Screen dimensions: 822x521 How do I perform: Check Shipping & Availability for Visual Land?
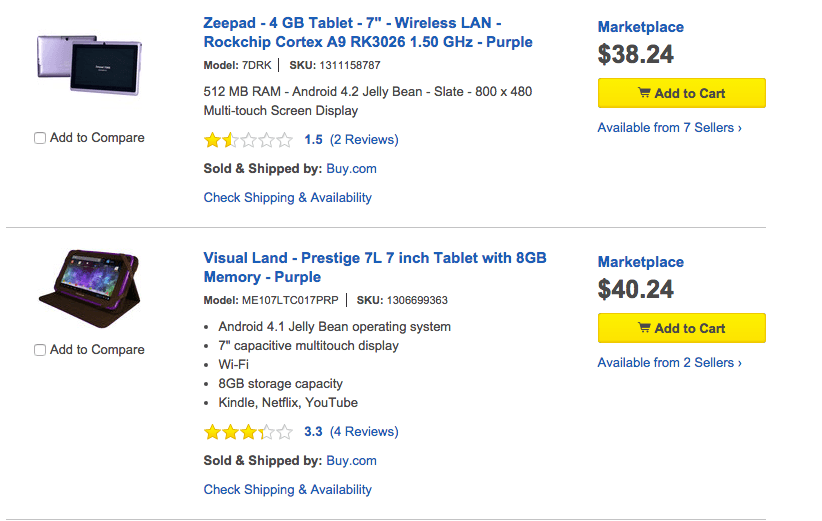pyautogui.click(x=287, y=490)
